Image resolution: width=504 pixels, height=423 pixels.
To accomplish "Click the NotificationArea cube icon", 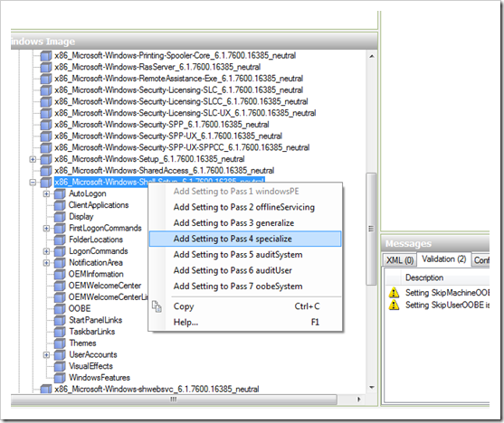I will pos(60,263).
